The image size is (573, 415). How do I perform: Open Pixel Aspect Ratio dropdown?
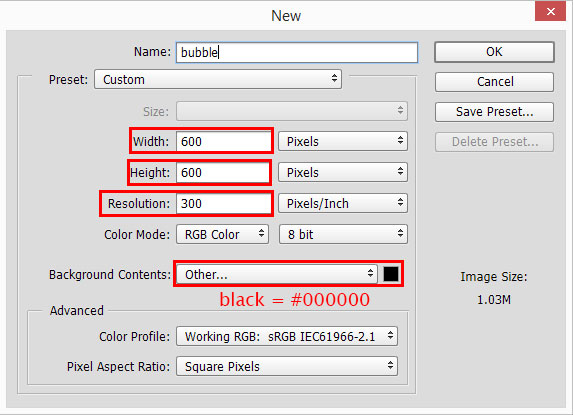pos(287,366)
